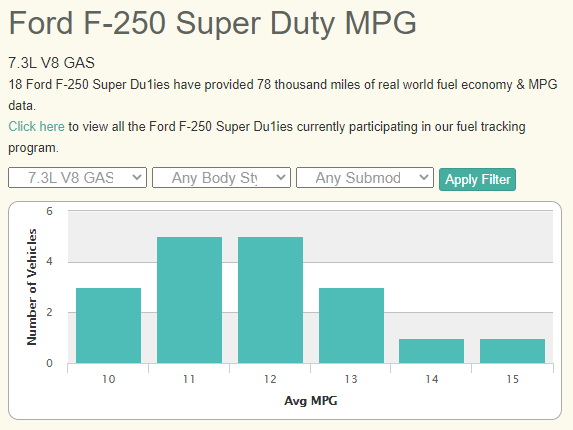Click the 10 MPG bar in chart
The width and height of the screenshot is (573, 430).
(x=109, y=326)
